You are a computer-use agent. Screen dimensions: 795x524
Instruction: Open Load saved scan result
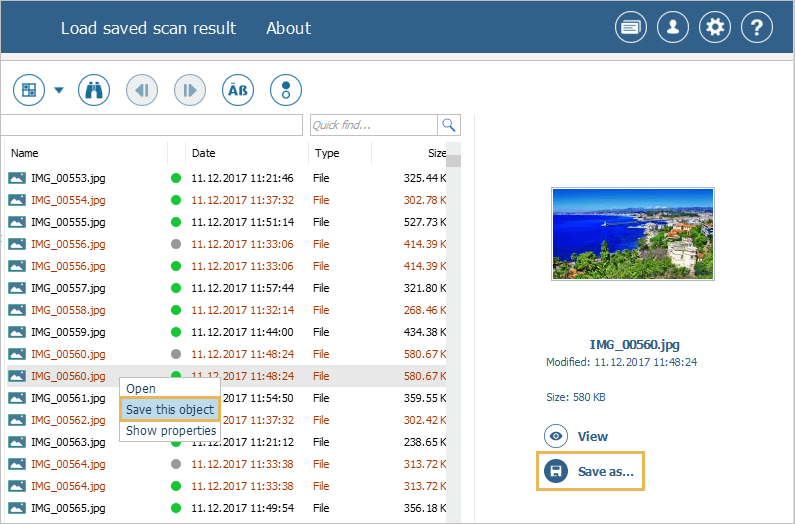click(x=148, y=28)
